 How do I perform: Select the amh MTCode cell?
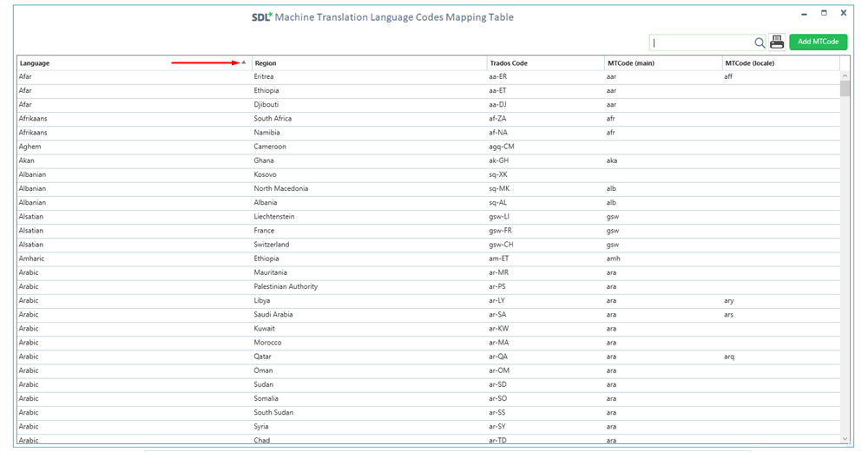coord(614,259)
